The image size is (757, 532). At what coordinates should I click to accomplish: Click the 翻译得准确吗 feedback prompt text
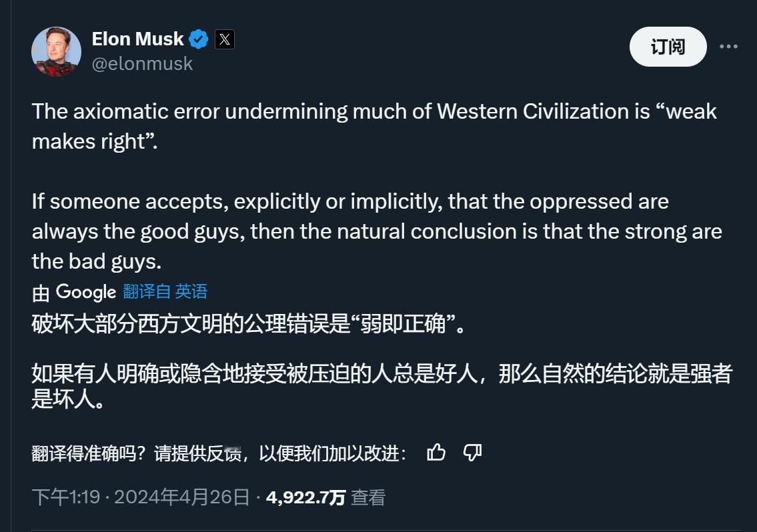pos(219,453)
